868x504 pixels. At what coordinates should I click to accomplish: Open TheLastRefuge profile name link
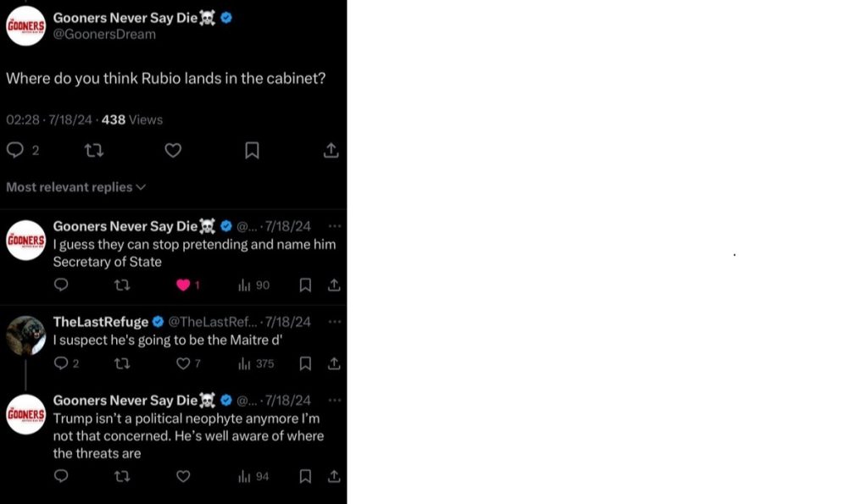(x=100, y=322)
